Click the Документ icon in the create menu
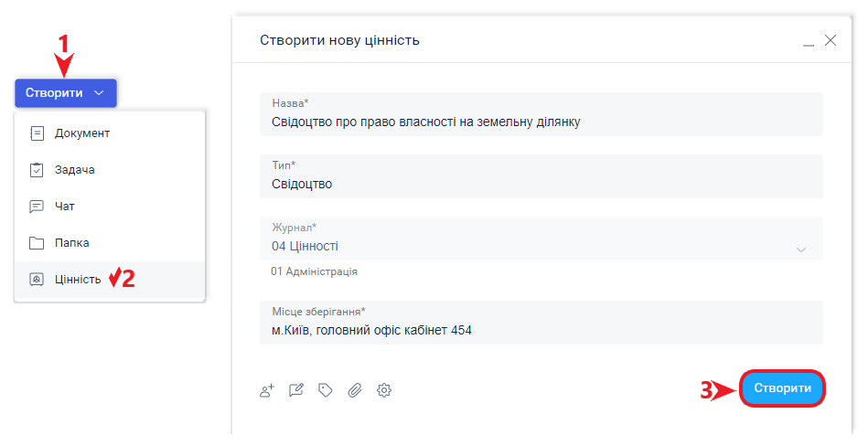 pyautogui.click(x=37, y=133)
